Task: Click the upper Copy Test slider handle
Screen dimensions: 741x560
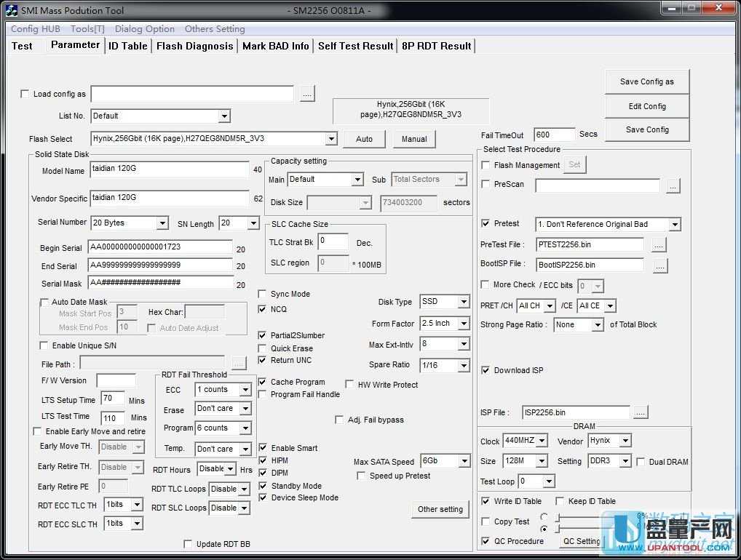Action: pyautogui.click(x=558, y=517)
